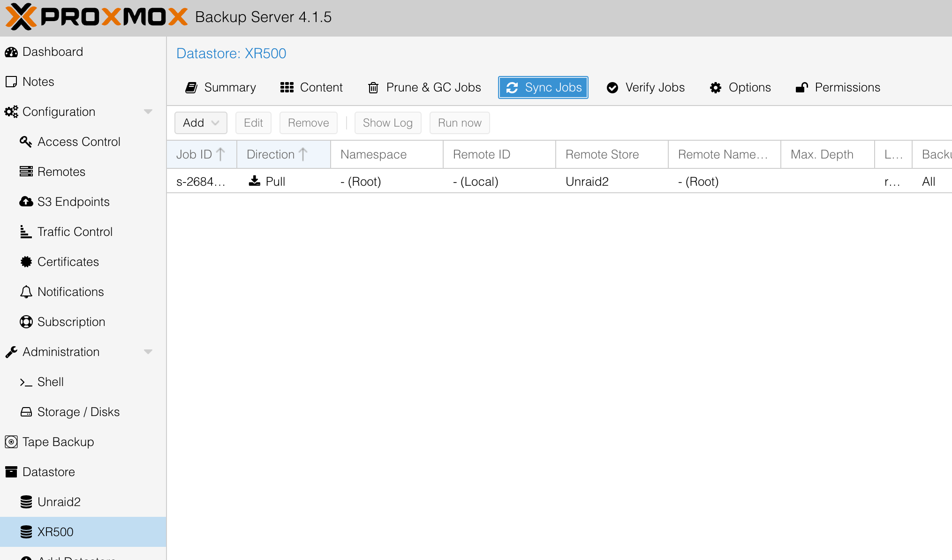This screenshot has width=952, height=560.
Task: Open the Dashboard sidebar icon
Action: 11,52
